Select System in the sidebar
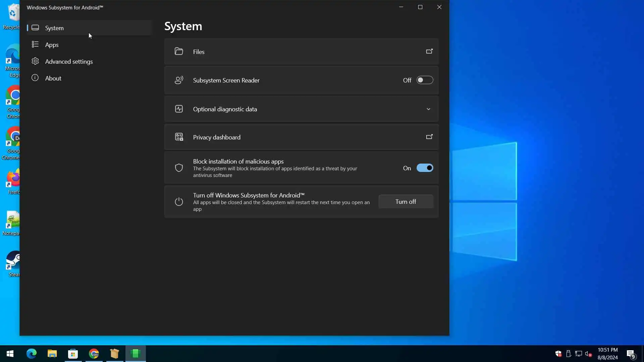644x362 pixels. [54, 28]
